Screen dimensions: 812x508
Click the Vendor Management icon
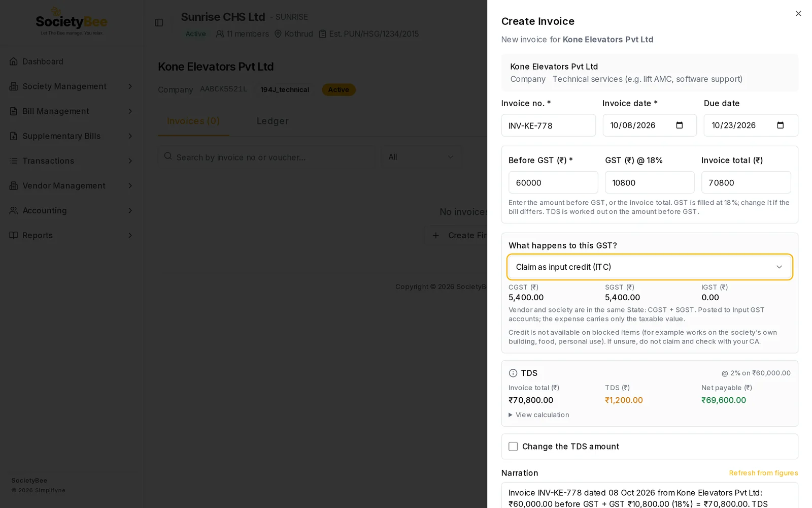coord(14,186)
